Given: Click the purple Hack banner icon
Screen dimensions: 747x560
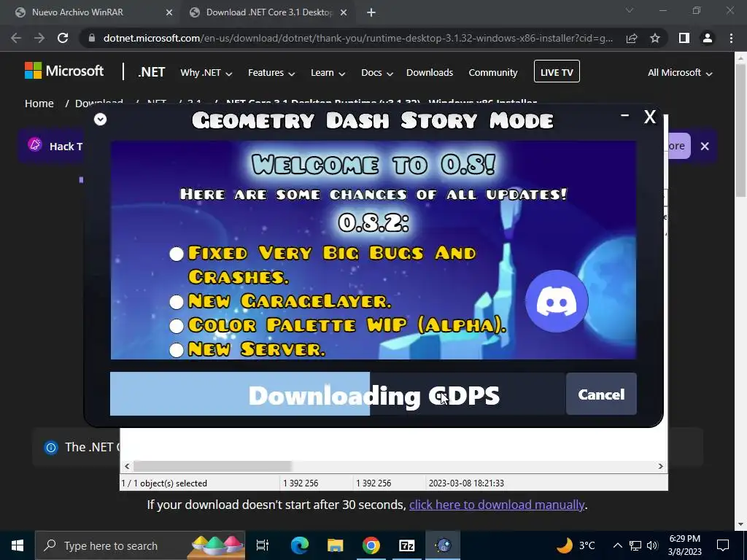Looking at the screenshot, I should (35, 145).
